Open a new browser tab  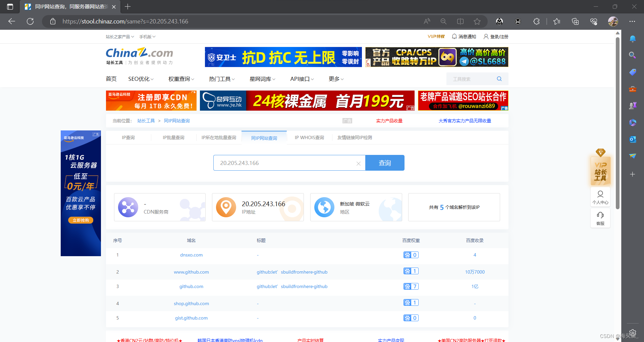point(128,7)
